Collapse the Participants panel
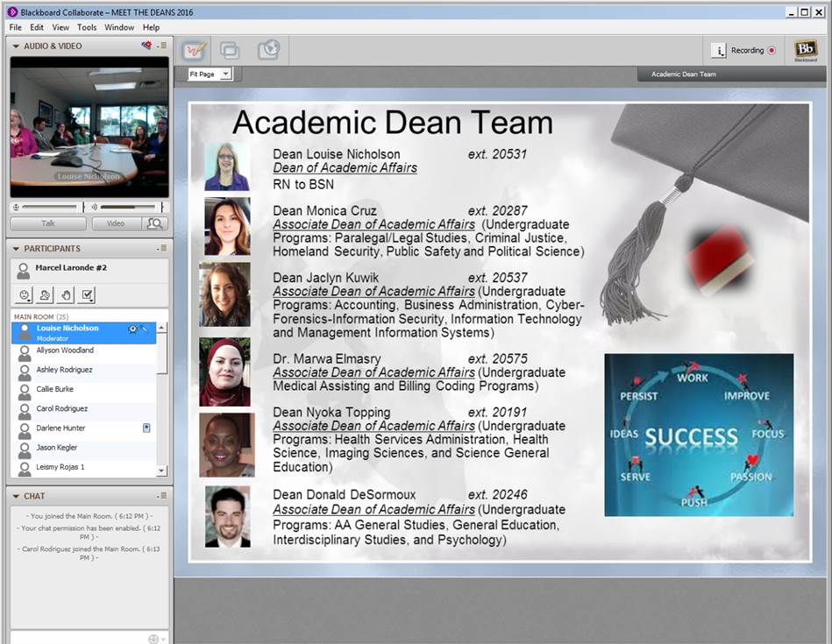This screenshot has width=832, height=644. (16, 249)
